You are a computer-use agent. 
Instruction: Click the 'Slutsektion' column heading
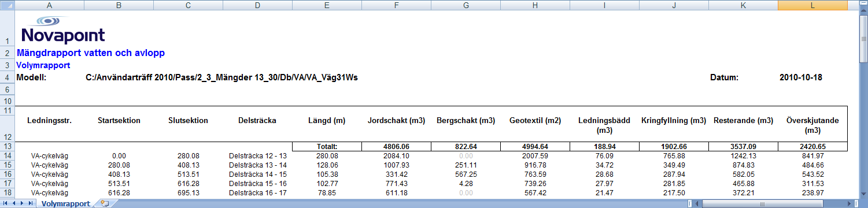[x=188, y=121]
